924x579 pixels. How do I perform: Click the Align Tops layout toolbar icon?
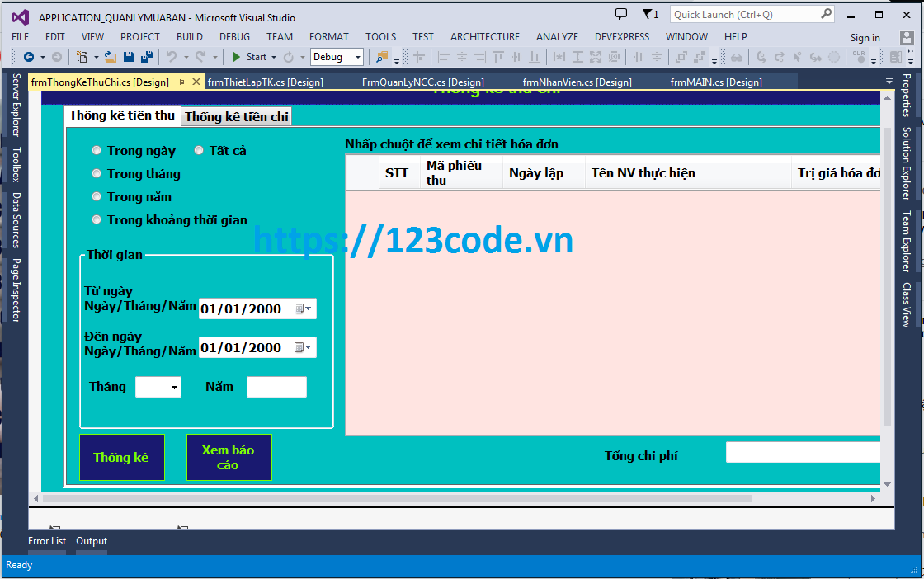(498, 57)
